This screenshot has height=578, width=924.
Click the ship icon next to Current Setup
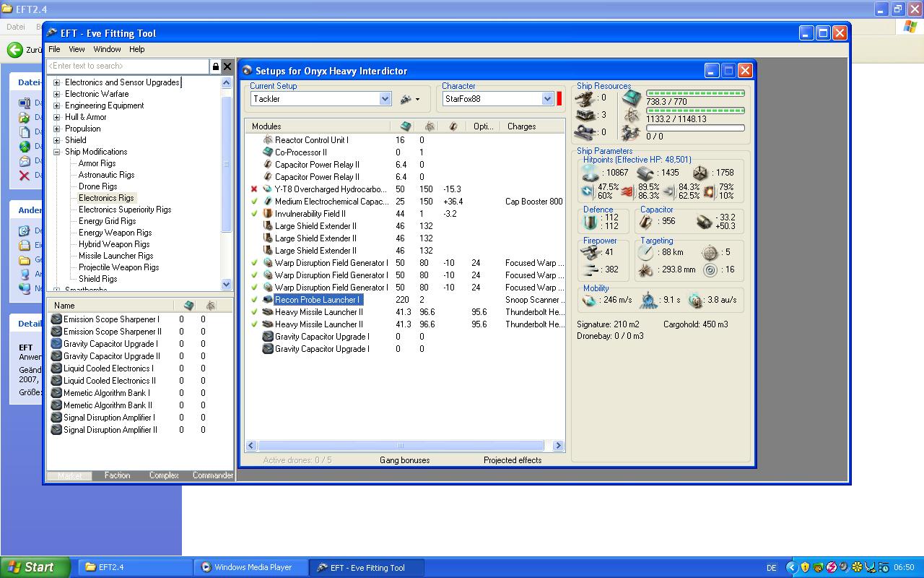click(x=406, y=99)
